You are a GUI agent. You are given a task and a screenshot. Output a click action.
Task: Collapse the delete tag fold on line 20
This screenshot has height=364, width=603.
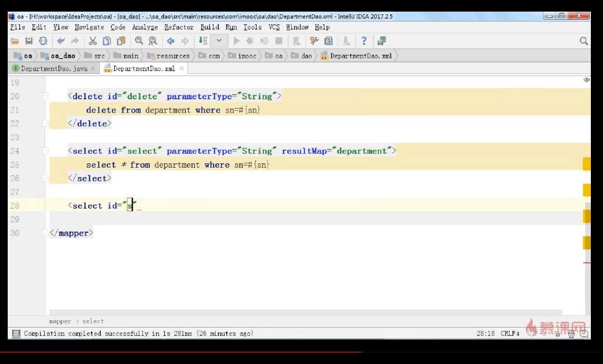pyautogui.click(x=45, y=96)
